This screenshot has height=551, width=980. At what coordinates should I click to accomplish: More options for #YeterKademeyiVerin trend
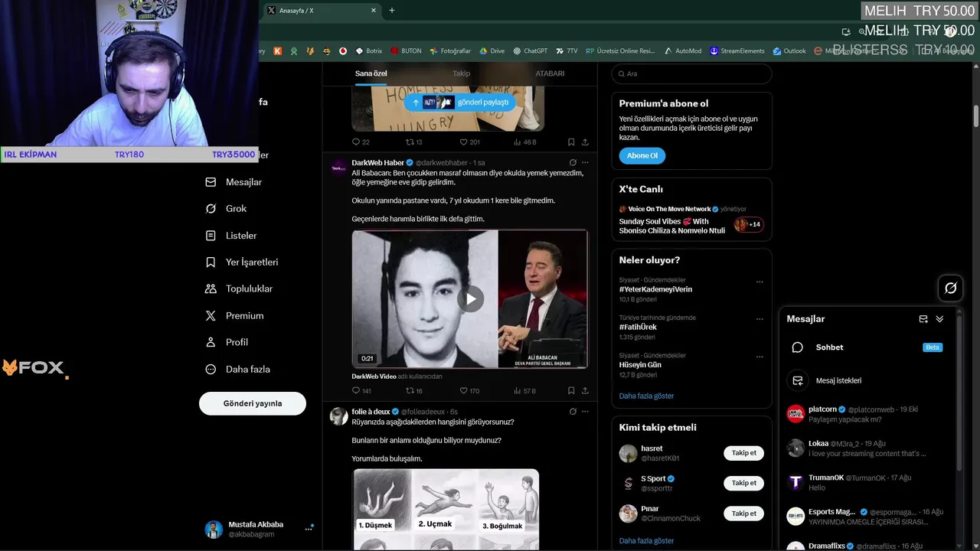point(759,282)
